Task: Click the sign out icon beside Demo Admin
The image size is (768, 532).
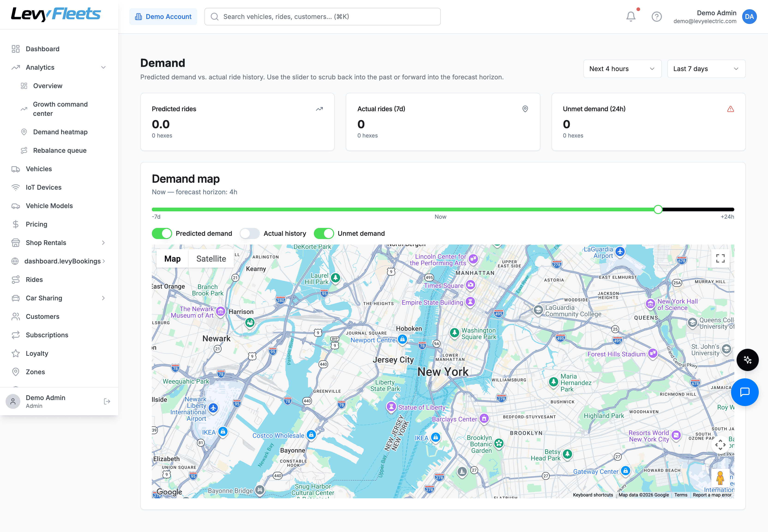Action: coord(107,401)
